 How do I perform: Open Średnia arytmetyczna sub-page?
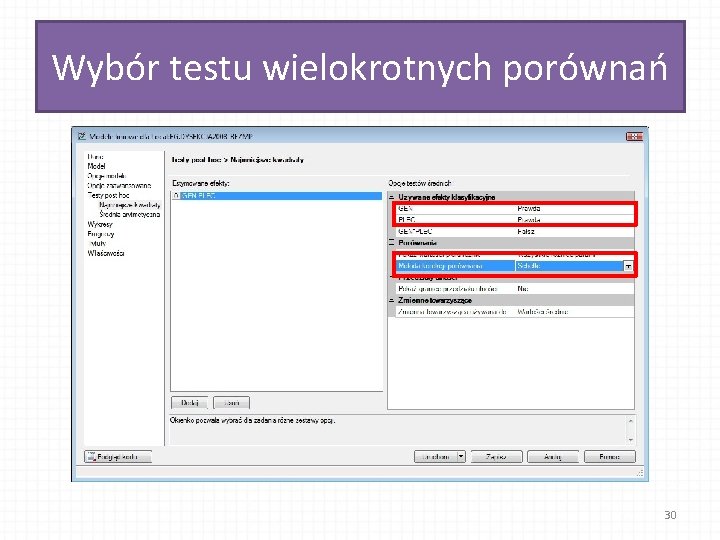click(x=130, y=214)
